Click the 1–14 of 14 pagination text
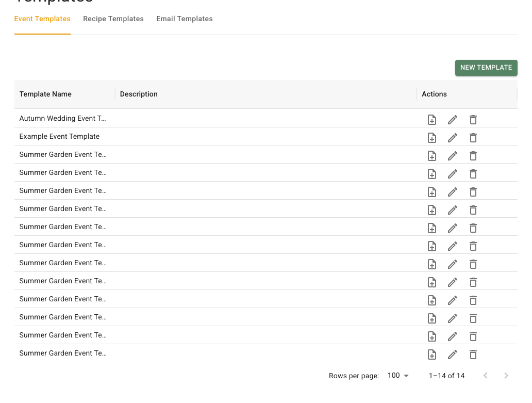This screenshot has width=532, height=403. point(446,376)
